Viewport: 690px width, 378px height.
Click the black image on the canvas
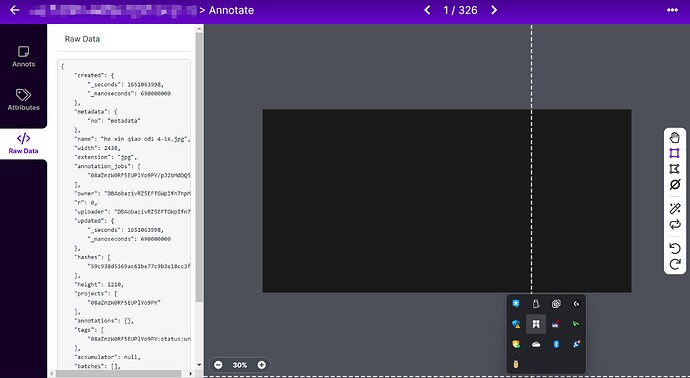447,201
